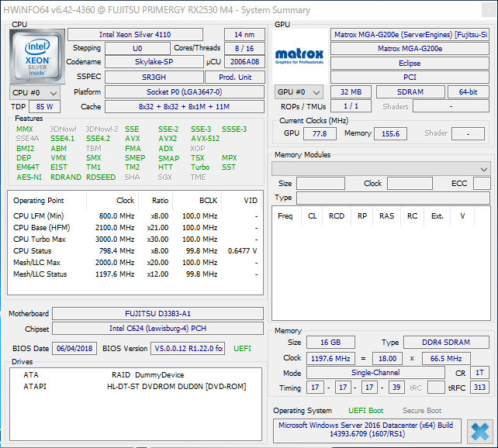Select the Mesh/LLC Status row

[x=135, y=274]
